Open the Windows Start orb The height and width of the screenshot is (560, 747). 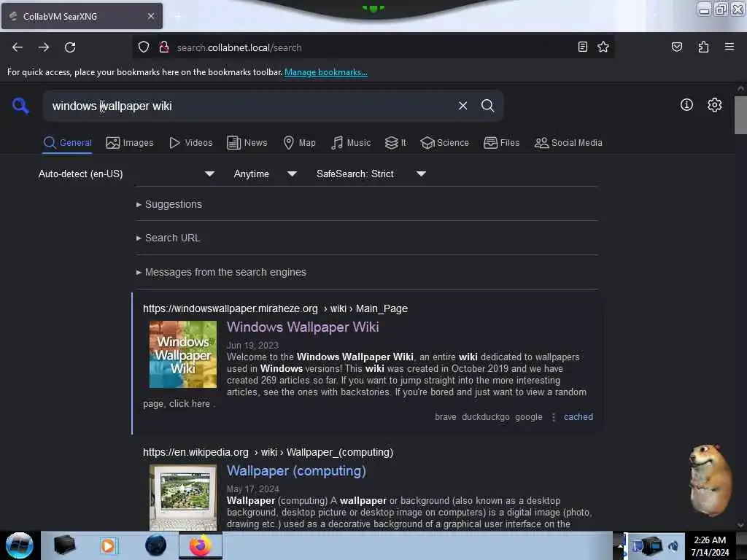click(19, 545)
